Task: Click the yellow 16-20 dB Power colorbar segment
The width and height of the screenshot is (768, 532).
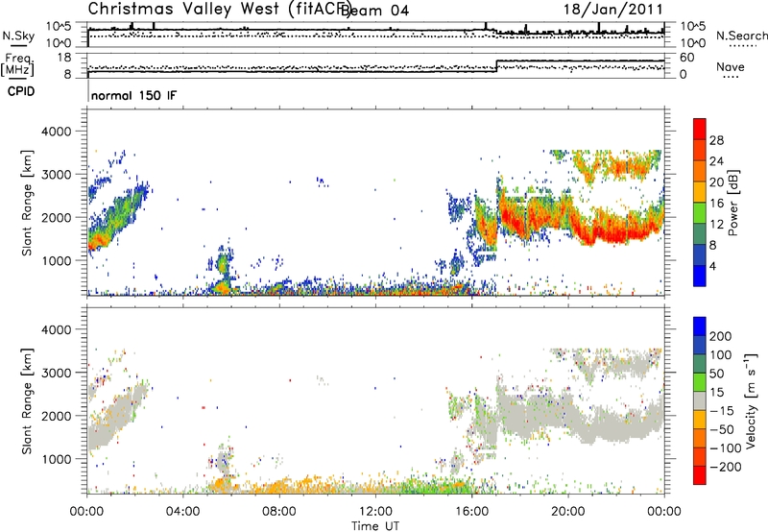Action: pyautogui.click(x=700, y=191)
